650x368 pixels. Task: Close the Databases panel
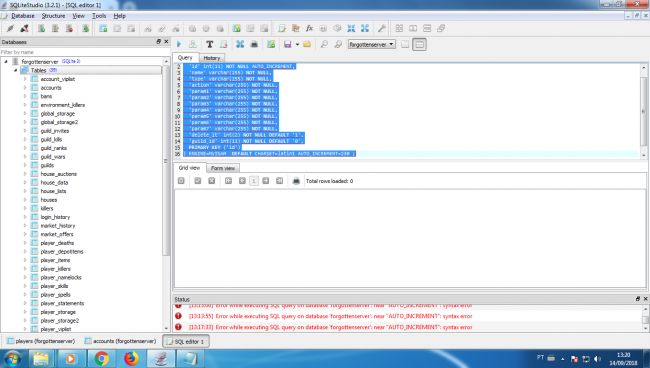point(166,41)
